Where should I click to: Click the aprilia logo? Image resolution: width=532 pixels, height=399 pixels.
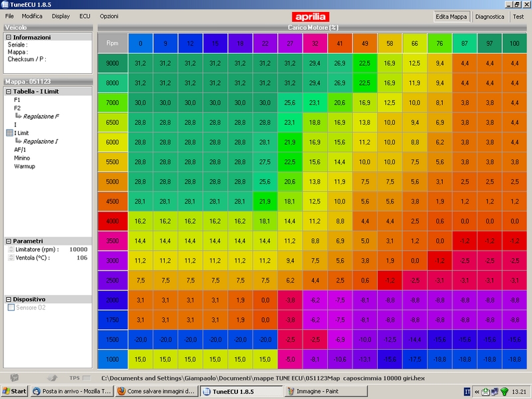310,17
